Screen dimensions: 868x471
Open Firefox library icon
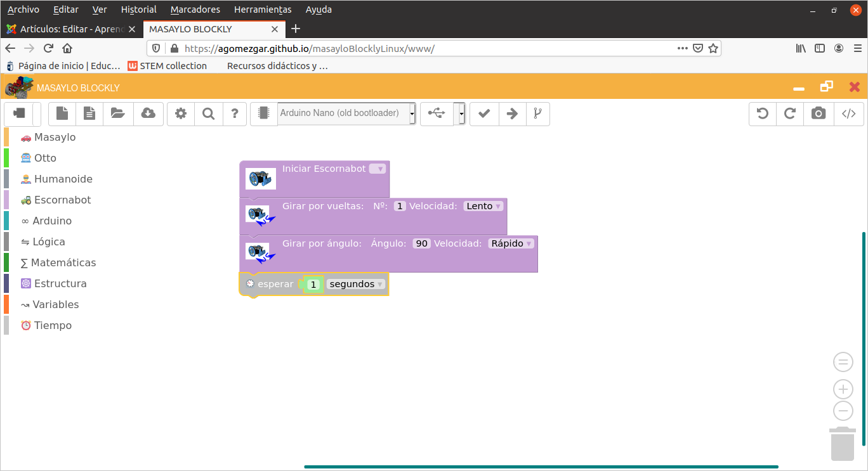[801, 48]
